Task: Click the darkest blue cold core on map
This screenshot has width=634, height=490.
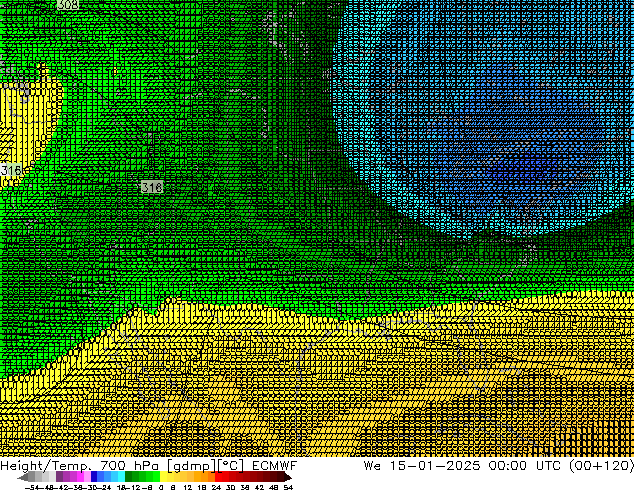Action: coord(522,168)
